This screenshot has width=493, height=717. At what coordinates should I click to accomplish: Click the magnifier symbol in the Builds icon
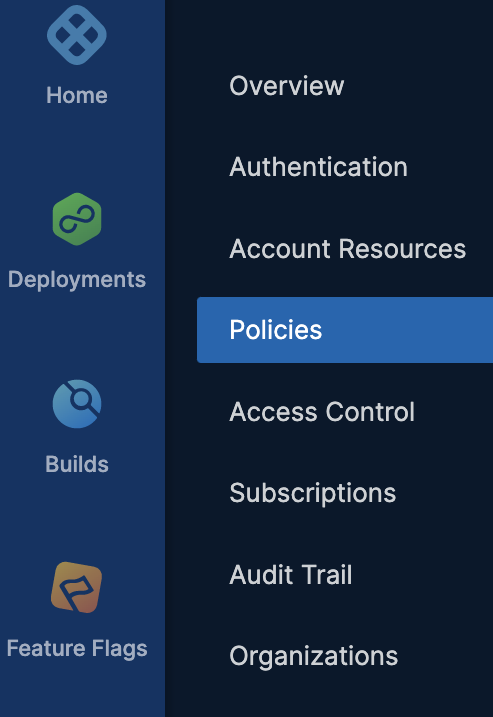pyautogui.click(x=82, y=400)
